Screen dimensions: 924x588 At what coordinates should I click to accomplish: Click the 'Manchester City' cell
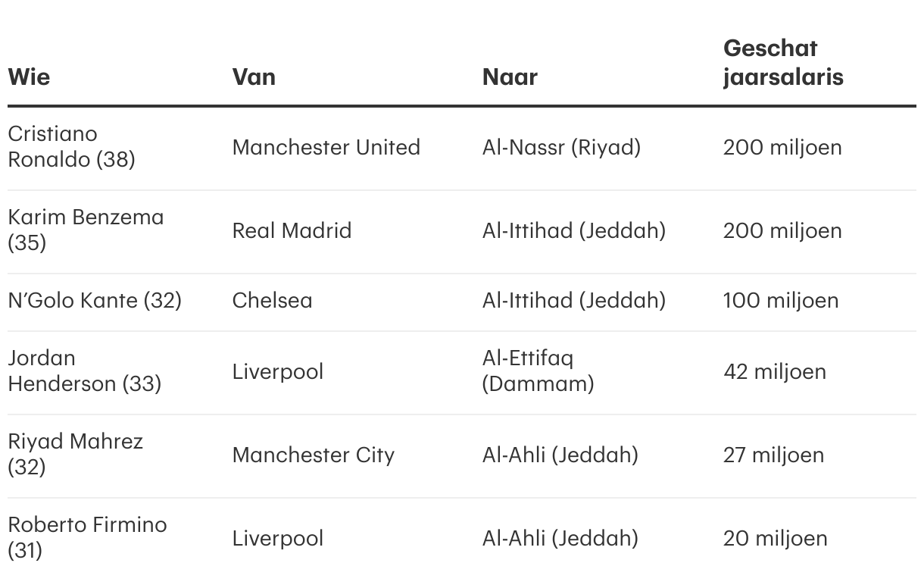click(313, 455)
